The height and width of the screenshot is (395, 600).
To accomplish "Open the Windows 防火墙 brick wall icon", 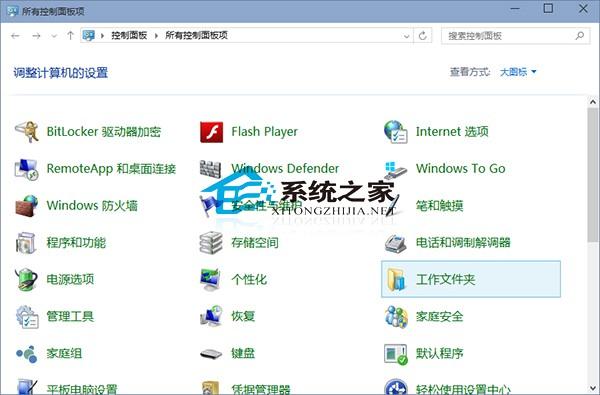I will pyautogui.click(x=27, y=206).
